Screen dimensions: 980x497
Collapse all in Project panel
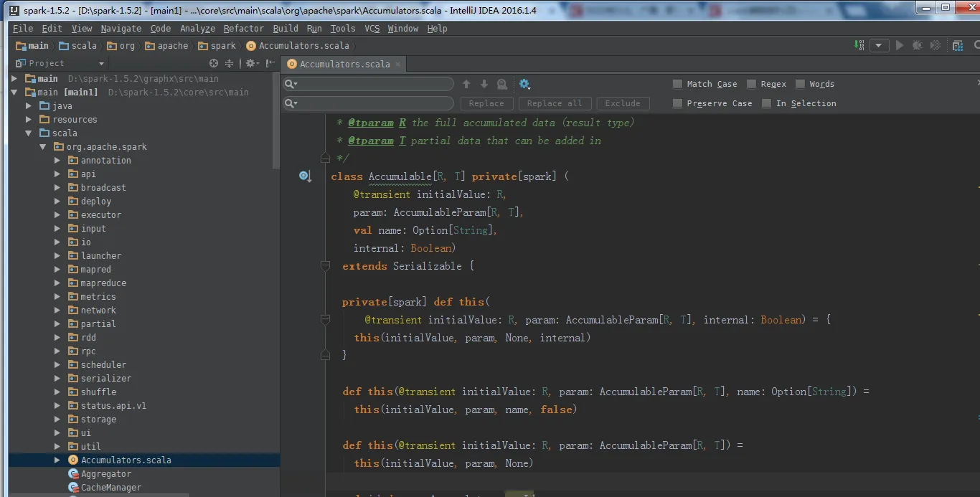click(230, 63)
